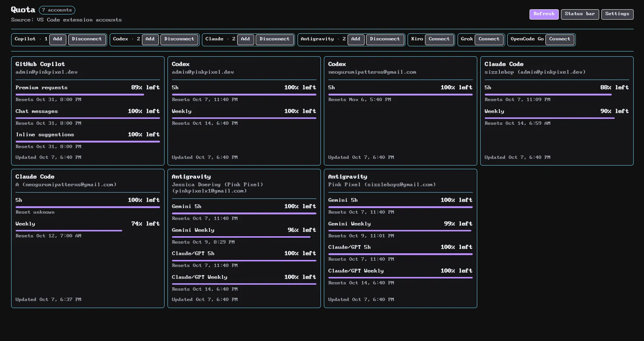The width and height of the screenshot is (644, 341).
Task: Connect Grok provider
Action: pyautogui.click(x=489, y=39)
